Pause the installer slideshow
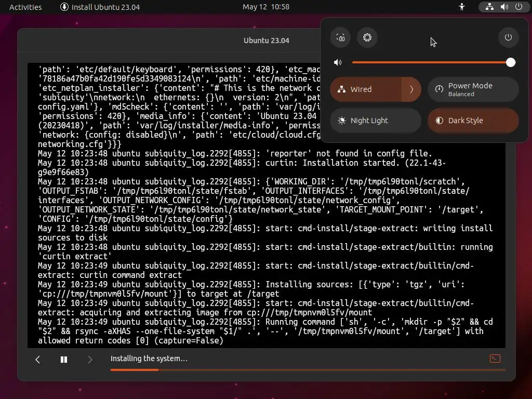This screenshot has width=532, height=399. [64, 360]
